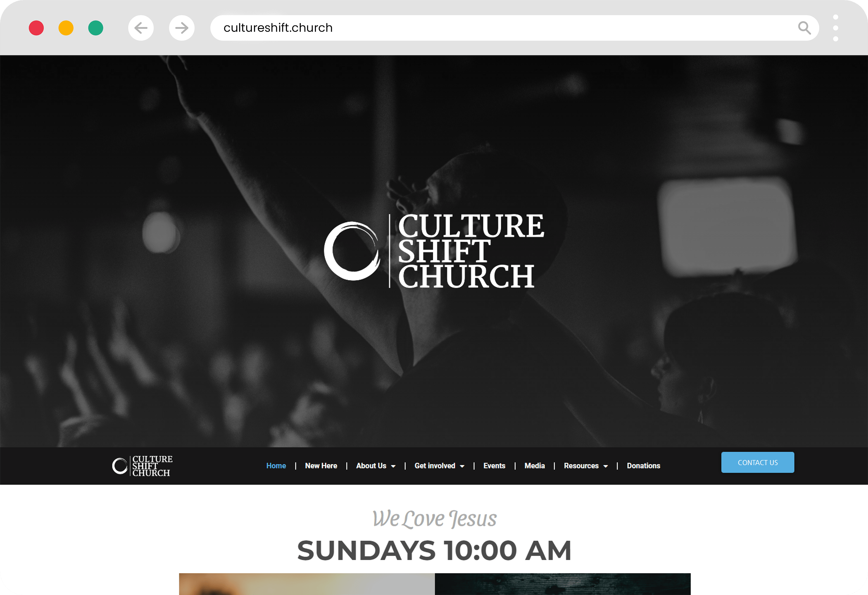Image resolution: width=868 pixels, height=595 pixels.
Task: Click the red macOS close button
Action: (36, 28)
